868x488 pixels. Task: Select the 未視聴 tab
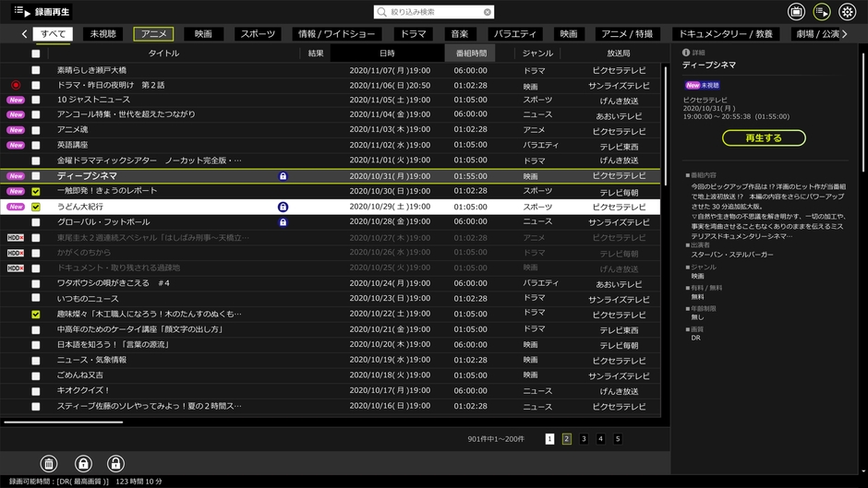[x=103, y=34]
